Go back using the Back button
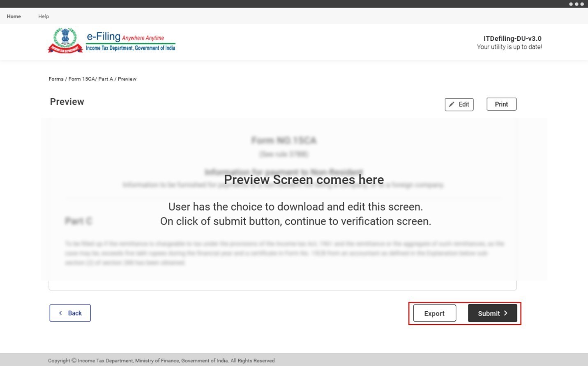The height and width of the screenshot is (366, 588). pyautogui.click(x=70, y=313)
